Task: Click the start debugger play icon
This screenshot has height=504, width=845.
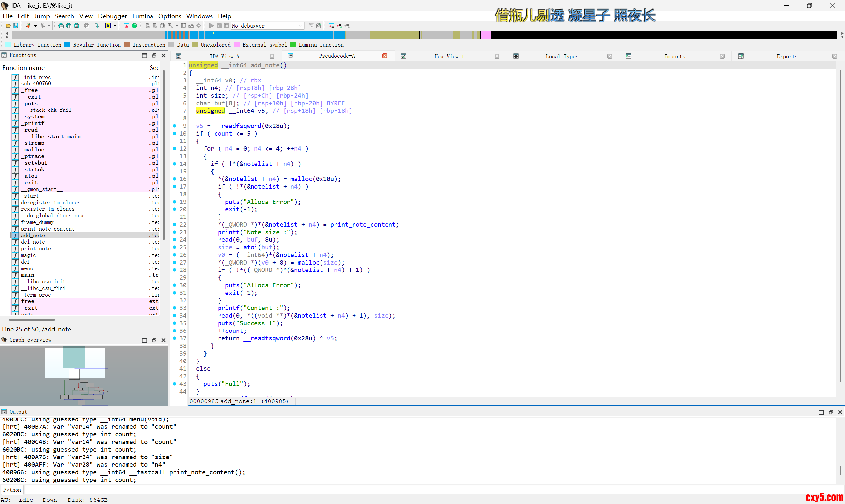Action: pyautogui.click(x=211, y=26)
